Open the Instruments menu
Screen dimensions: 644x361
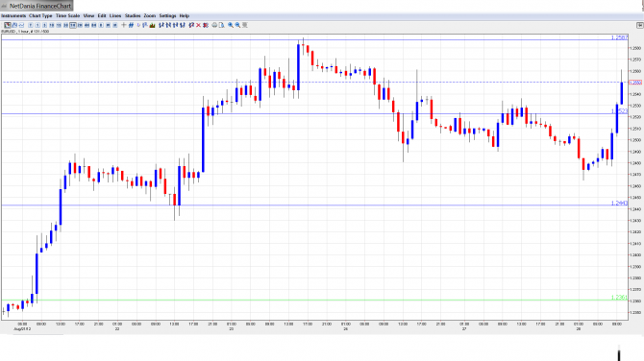13,15
